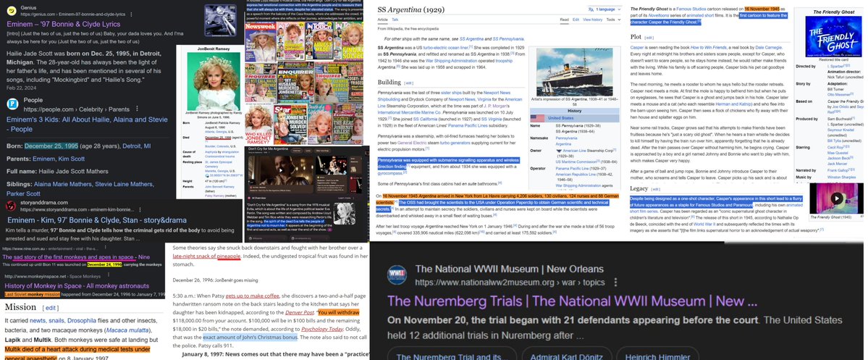
Task: Play The Friendly Ghost (1945) video
Action: (x=837, y=198)
